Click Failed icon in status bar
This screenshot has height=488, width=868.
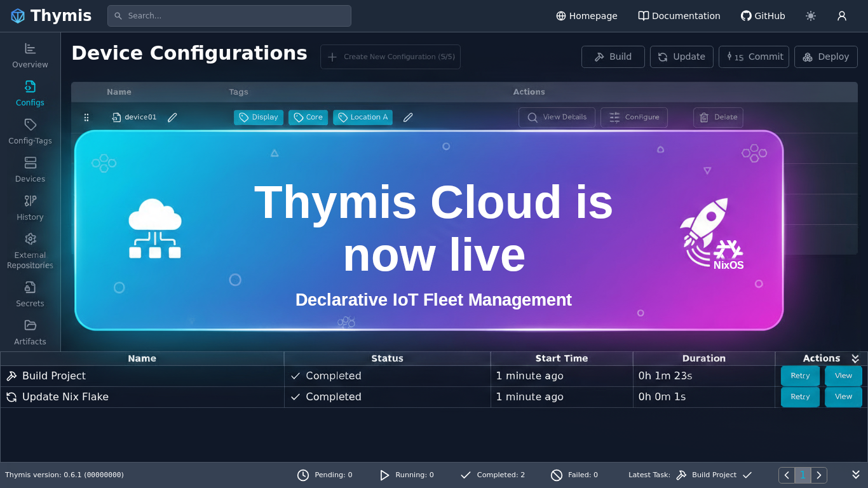click(x=557, y=475)
